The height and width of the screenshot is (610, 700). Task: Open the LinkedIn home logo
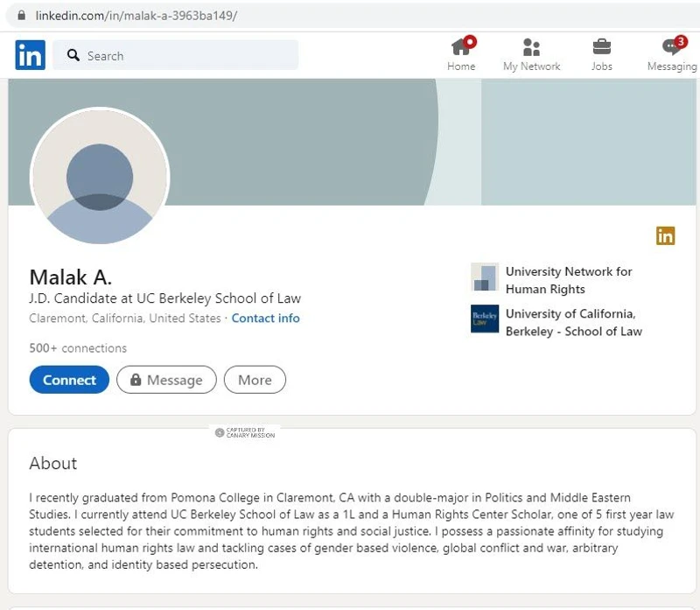(30, 55)
